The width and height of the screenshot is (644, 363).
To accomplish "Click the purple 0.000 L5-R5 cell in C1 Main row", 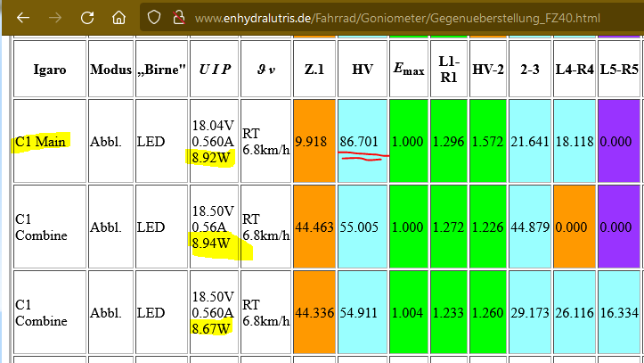I will pyautogui.click(x=619, y=141).
